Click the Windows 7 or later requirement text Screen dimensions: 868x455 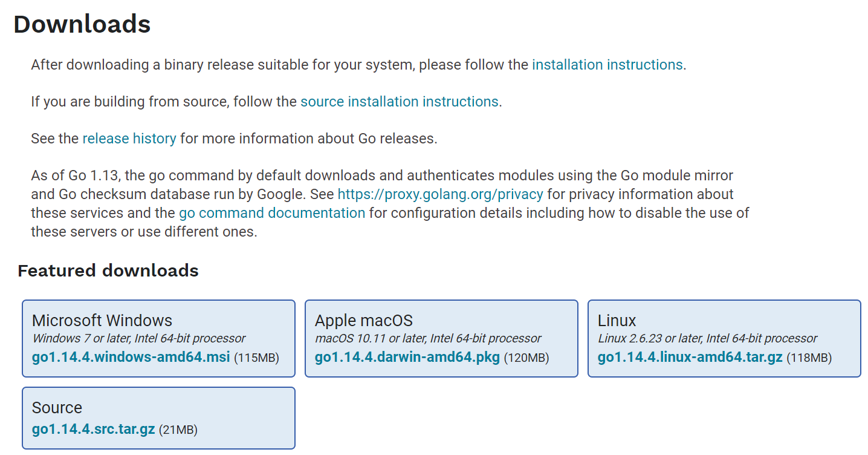pyautogui.click(x=139, y=338)
